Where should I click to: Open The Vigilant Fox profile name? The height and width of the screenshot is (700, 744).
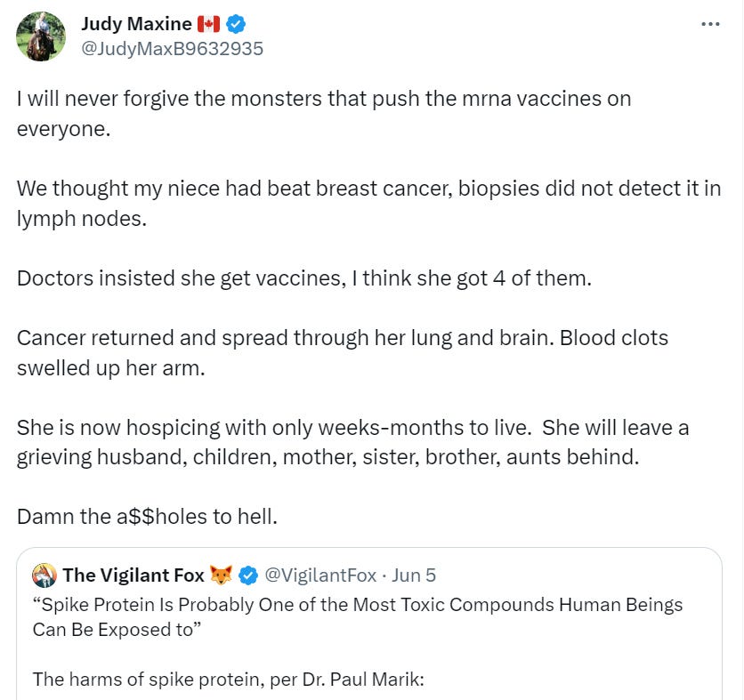(133, 575)
